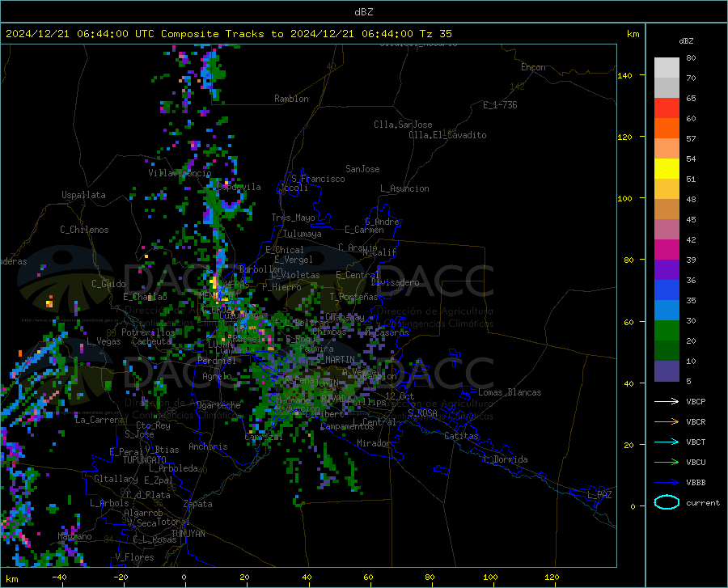The image size is (728, 588).
Task: Click the C_Chilenos map label
Action: click(x=84, y=230)
